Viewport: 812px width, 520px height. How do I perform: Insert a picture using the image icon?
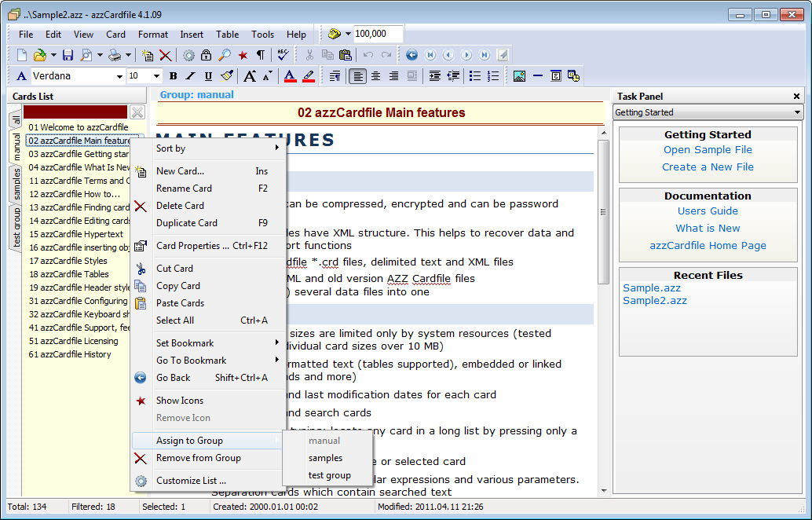(519, 76)
